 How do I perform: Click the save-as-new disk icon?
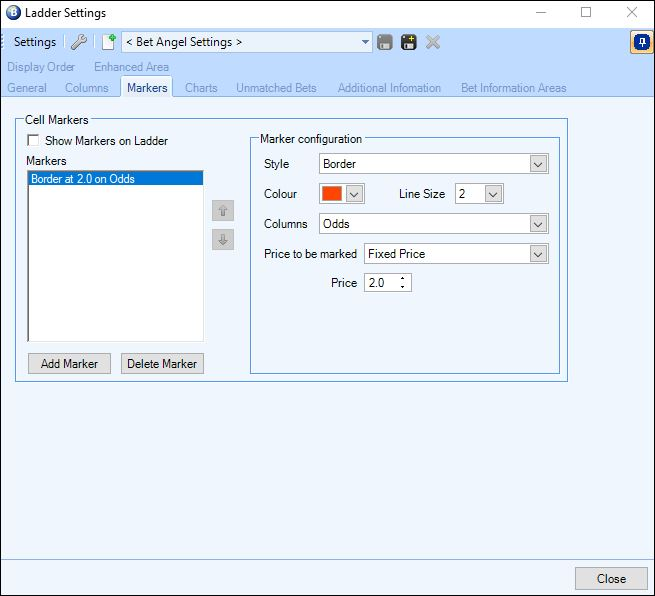[x=409, y=42]
